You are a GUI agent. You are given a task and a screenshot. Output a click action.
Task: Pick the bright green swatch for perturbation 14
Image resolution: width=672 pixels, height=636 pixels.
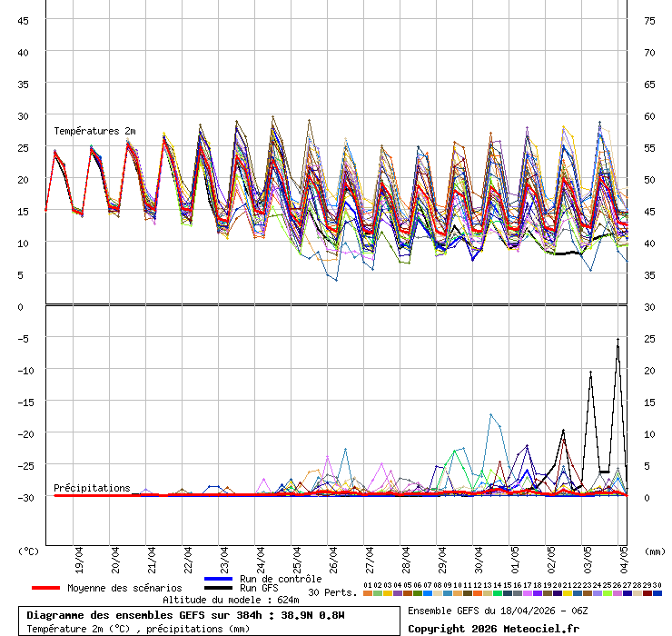pyautogui.click(x=497, y=593)
